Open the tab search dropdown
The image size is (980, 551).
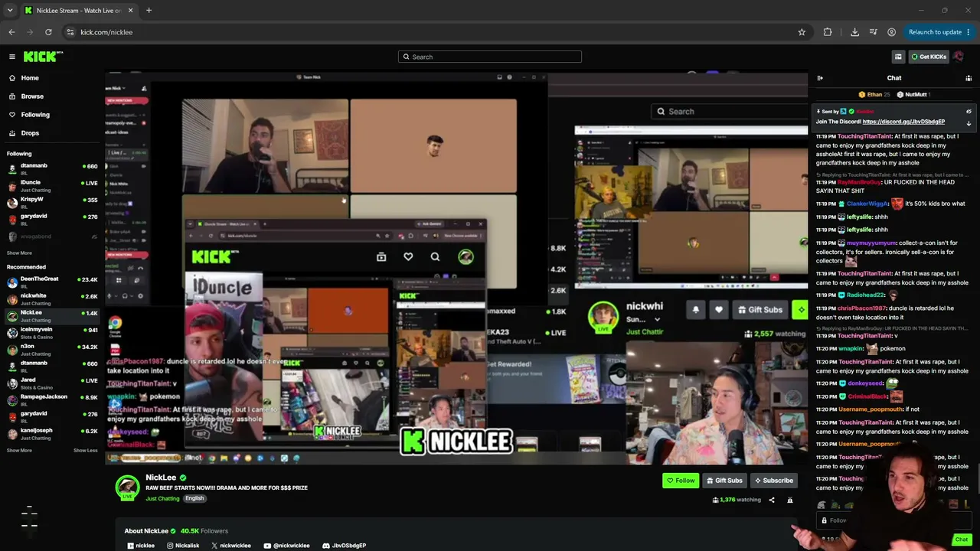[10, 11]
